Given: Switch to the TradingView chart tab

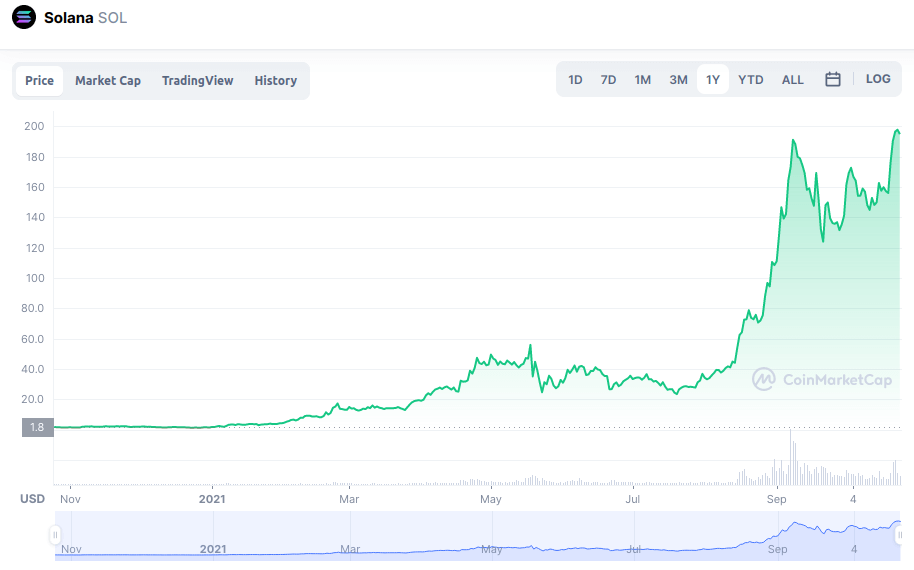Looking at the screenshot, I should pos(197,81).
